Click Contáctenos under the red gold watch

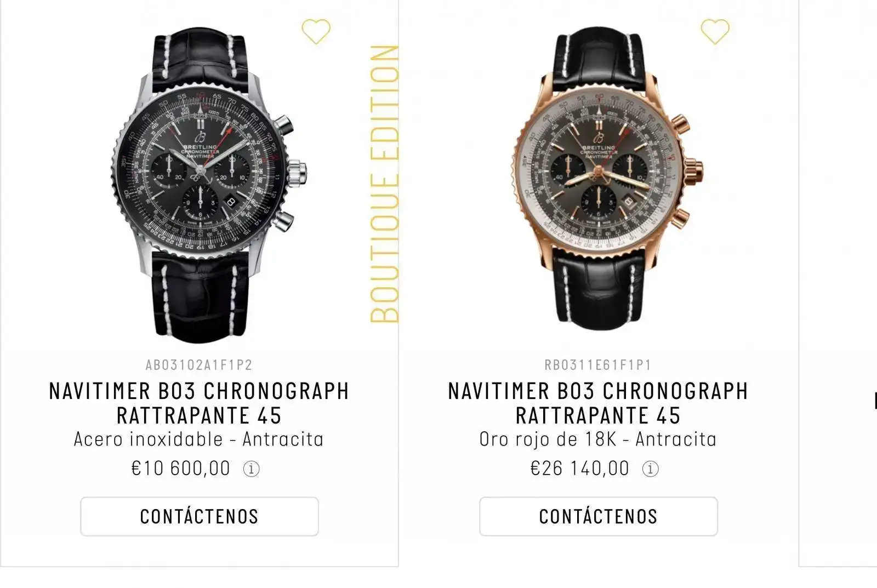(598, 516)
